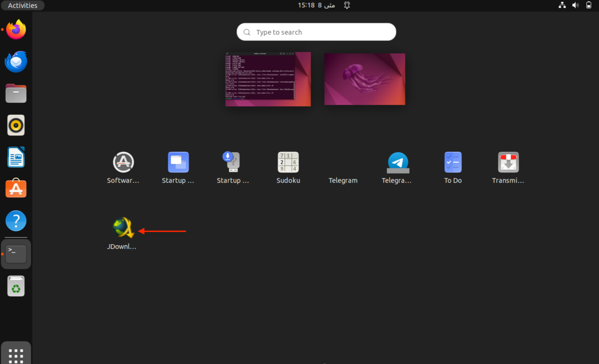Open Software Updater from the app grid
The width and height of the screenshot is (599, 364).
click(123, 162)
